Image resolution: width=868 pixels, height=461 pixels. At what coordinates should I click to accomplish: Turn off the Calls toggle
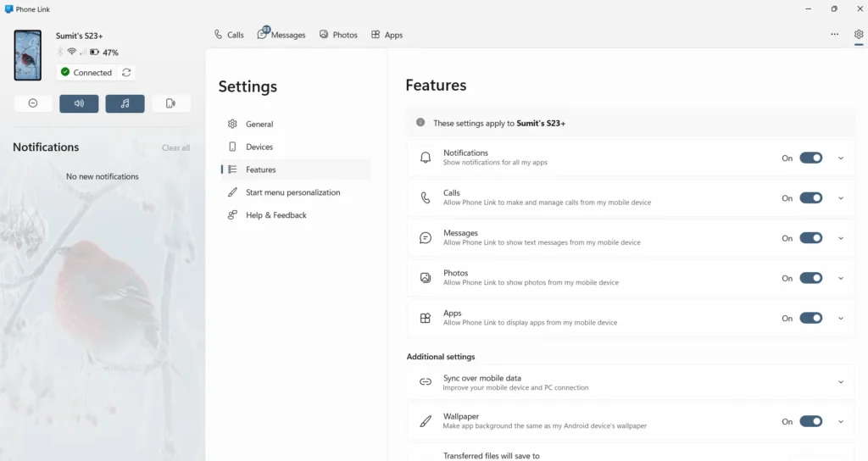pyautogui.click(x=811, y=197)
